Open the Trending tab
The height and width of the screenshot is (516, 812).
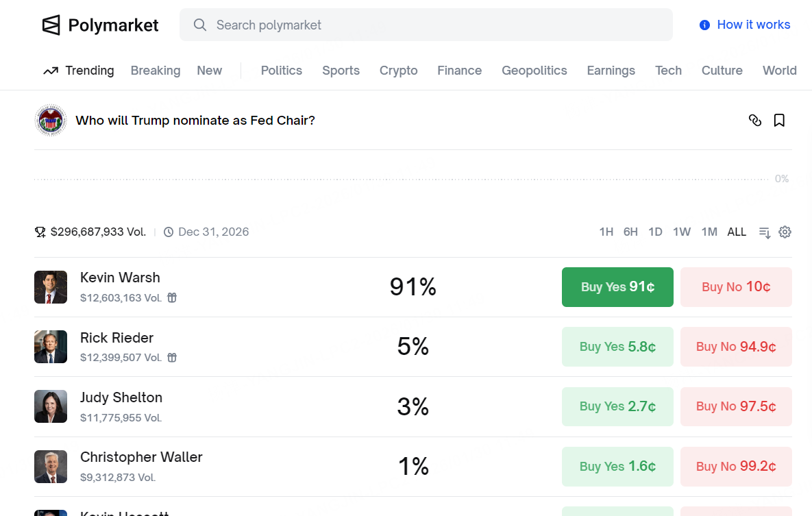79,71
